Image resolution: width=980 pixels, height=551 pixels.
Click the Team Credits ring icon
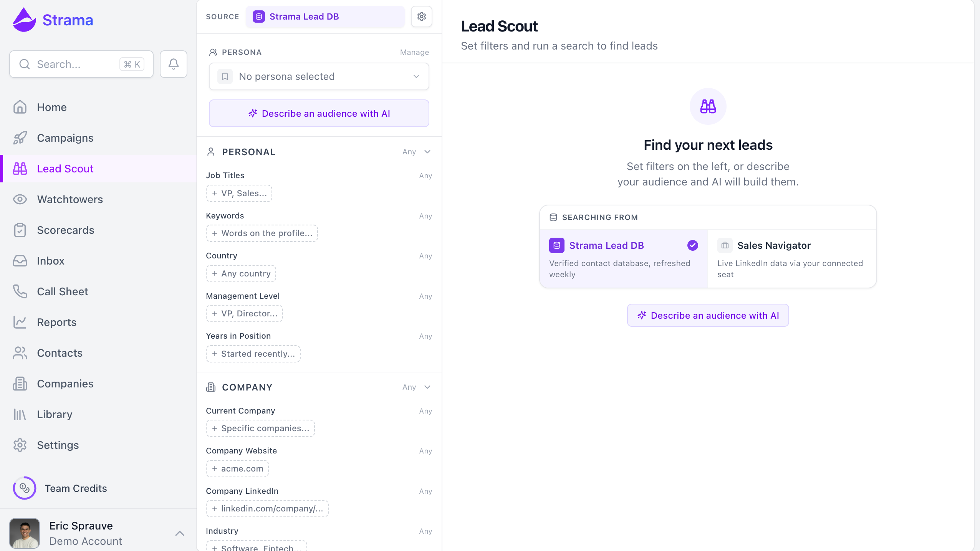point(25,488)
